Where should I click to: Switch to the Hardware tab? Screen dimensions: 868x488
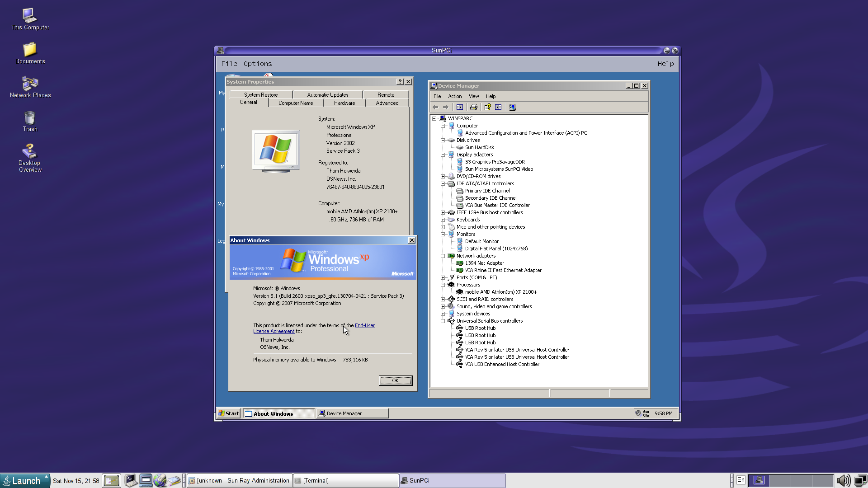click(344, 103)
